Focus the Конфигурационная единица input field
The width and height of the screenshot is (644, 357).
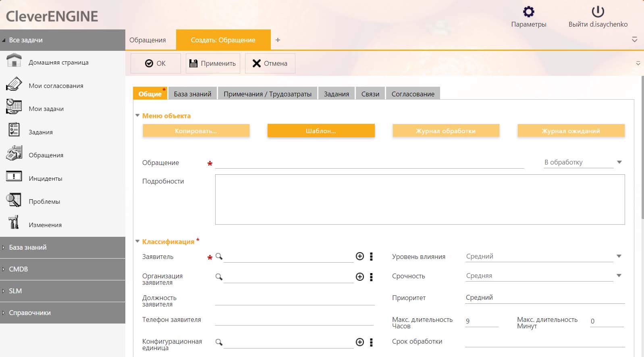coord(289,342)
